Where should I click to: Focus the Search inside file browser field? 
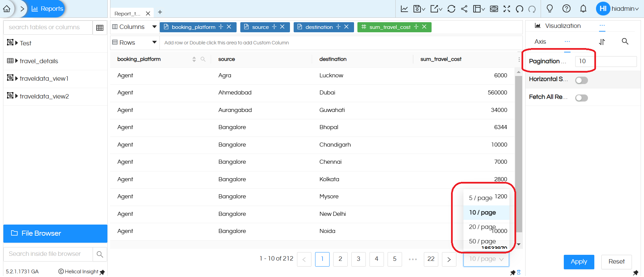point(48,254)
